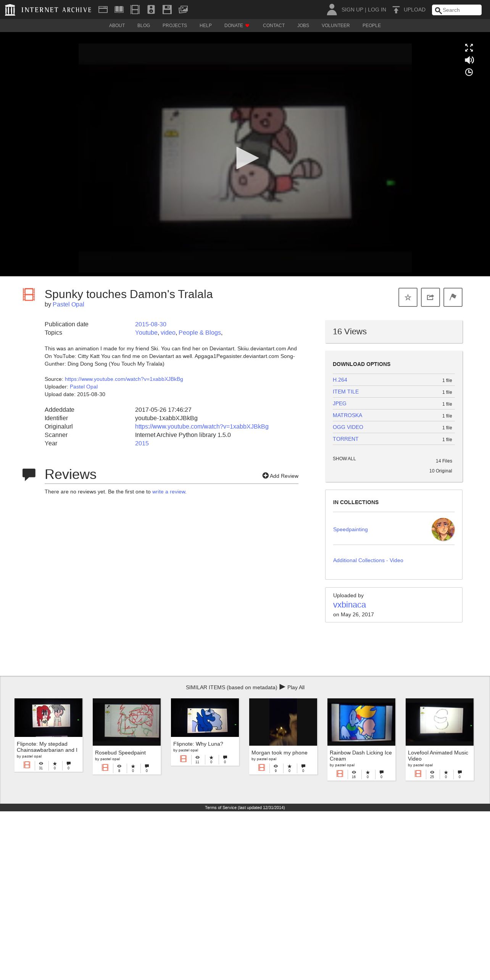Open the Images icon in header
Image resolution: width=490 pixels, height=980 pixels.
183,10
